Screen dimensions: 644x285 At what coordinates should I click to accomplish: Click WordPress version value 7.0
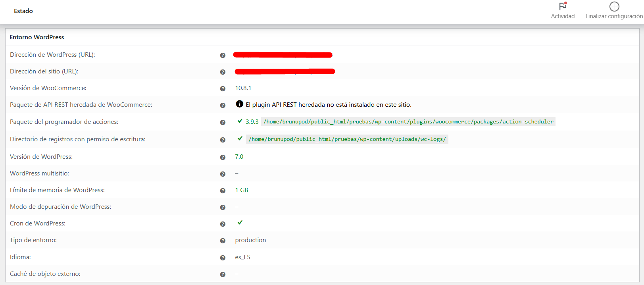(239, 157)
